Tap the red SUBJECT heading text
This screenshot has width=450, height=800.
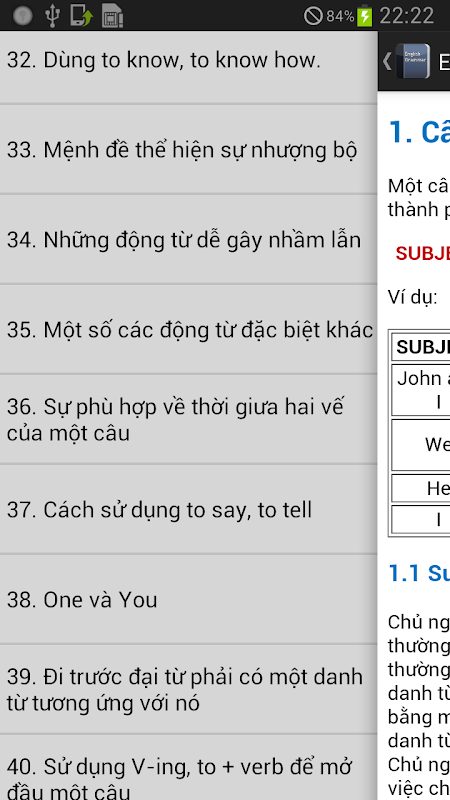[422, 253]
